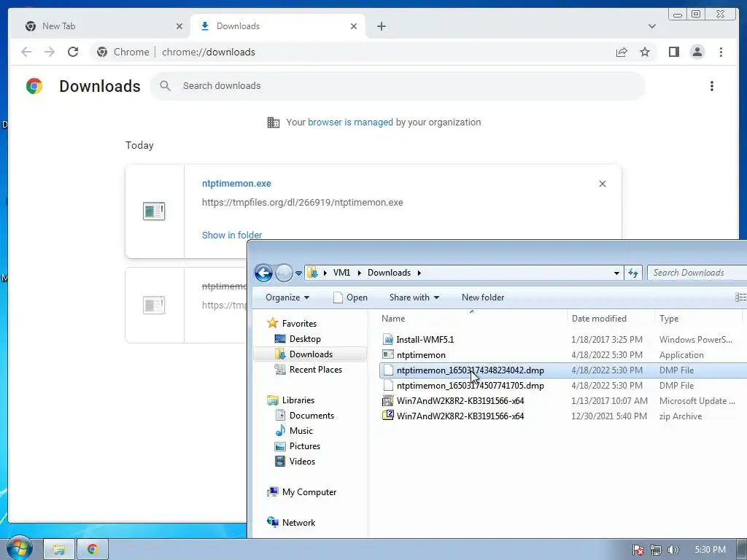Open a new Chrome tab with plus button
The width and height of the screenshot is (747, 560).
381,26
